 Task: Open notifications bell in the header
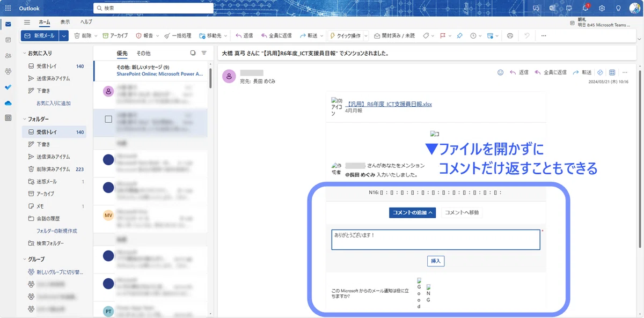tap(586, 8)
